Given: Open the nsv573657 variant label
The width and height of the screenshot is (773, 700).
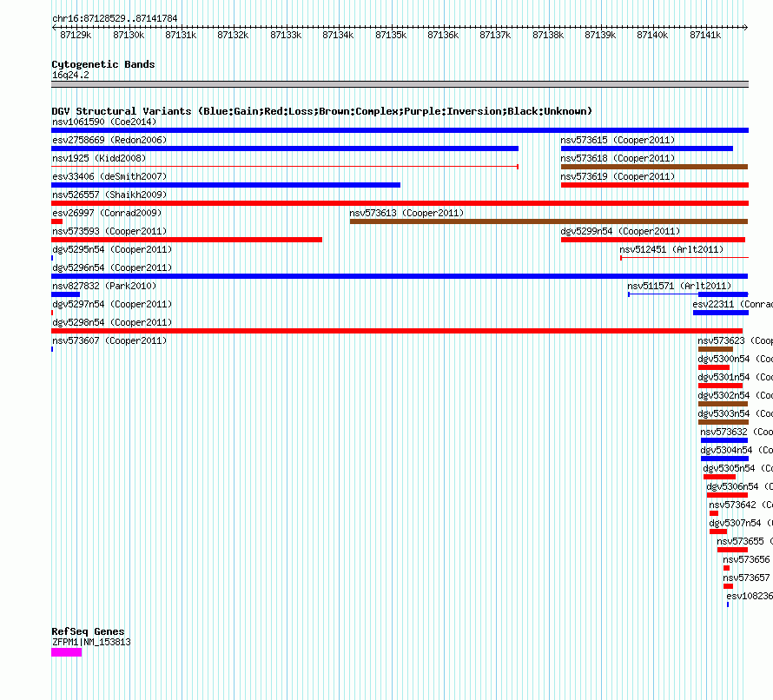Looking at the screenshot, I should pos(746,578).
